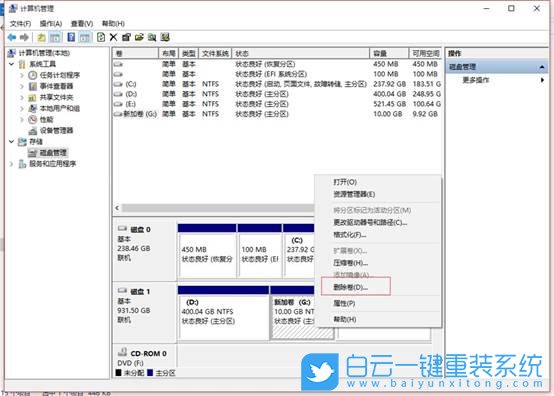Choose 压缩卷(H)... in context menu

378,263
